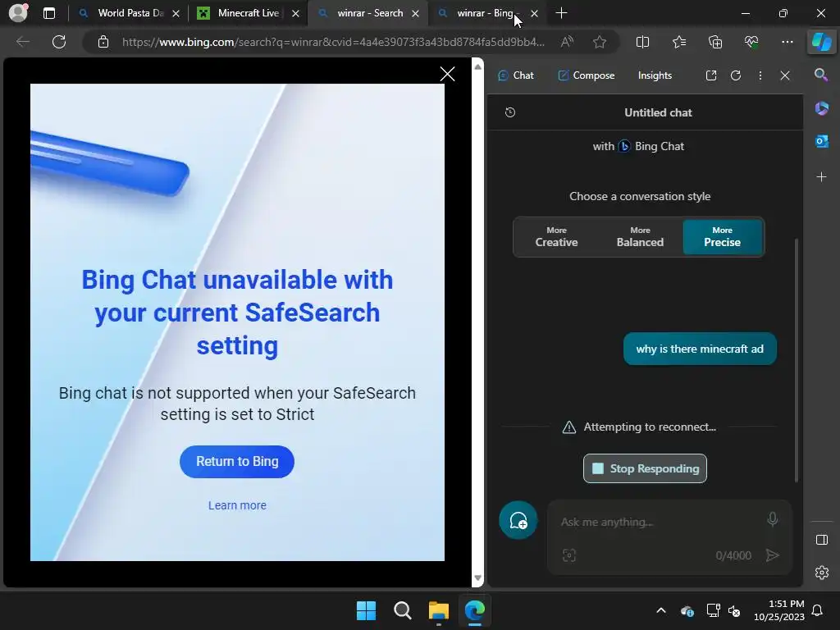Image resolution: width=840 pixels, height=630 pixels.
Task: Add this page to favorites star
Action: (x=600, y=42)
